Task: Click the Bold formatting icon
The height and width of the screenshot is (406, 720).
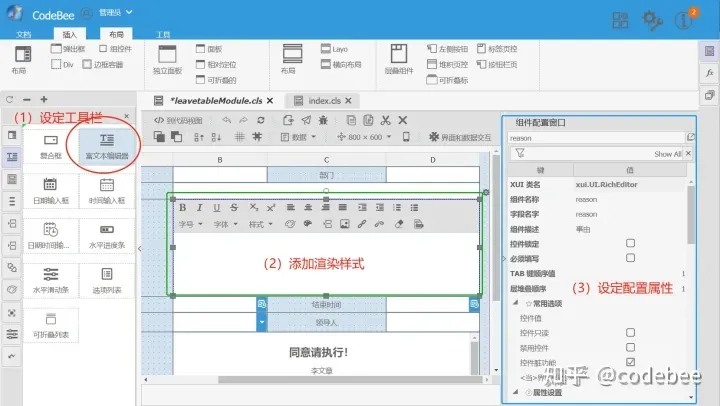Action: [x=182, y=208]
